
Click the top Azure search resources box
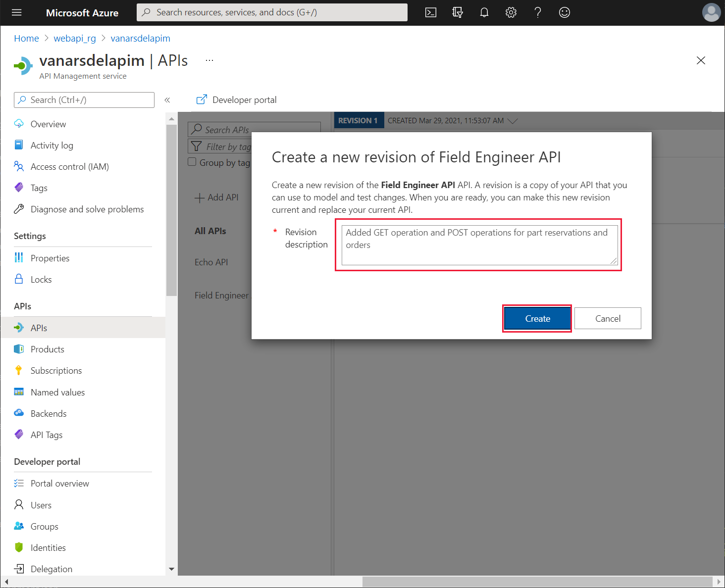pos(272,12)
